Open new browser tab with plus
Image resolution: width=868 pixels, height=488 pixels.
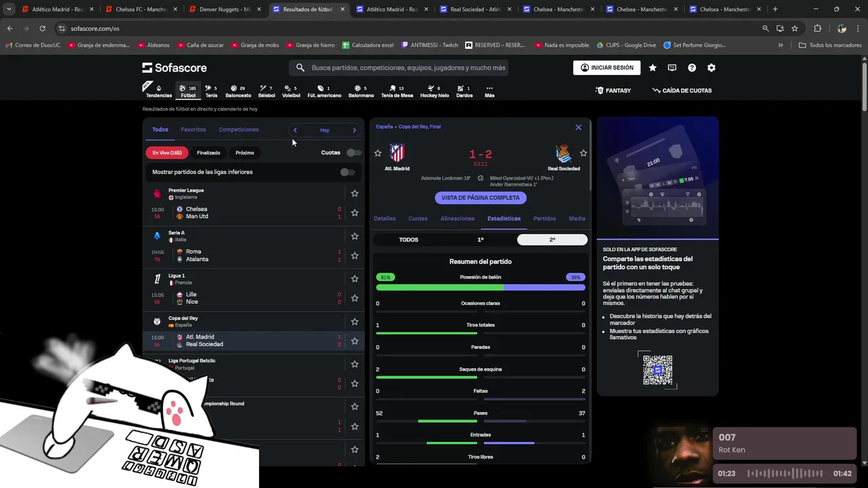[x=775, y=9]
